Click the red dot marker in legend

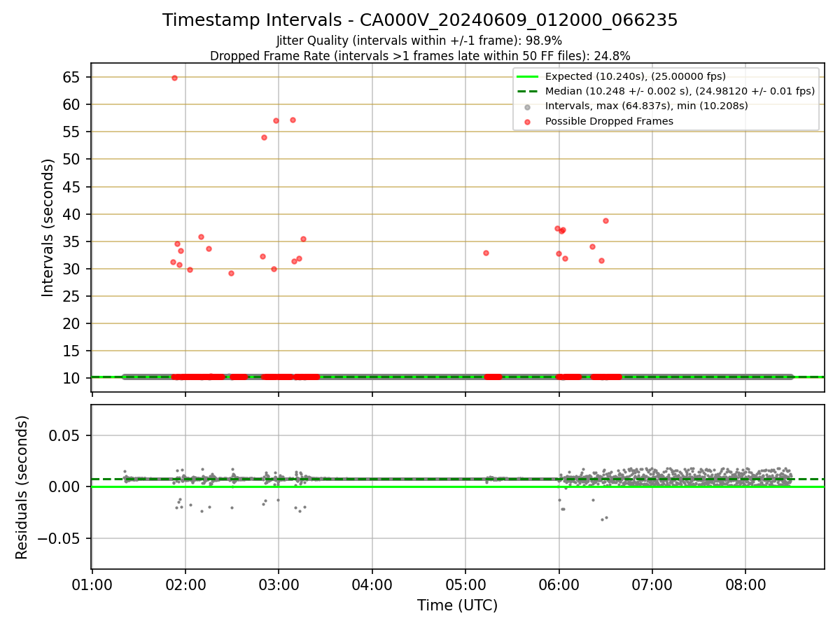coord(528,122)
